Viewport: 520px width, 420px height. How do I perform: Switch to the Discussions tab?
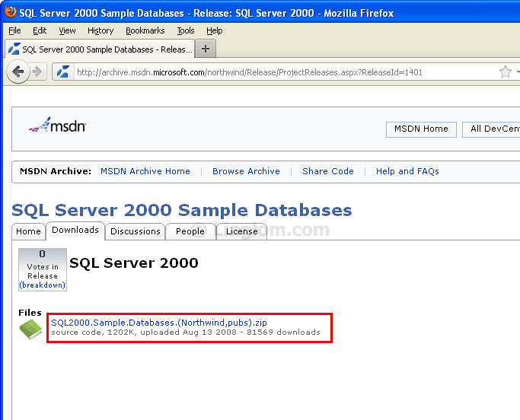coord(136,231)
